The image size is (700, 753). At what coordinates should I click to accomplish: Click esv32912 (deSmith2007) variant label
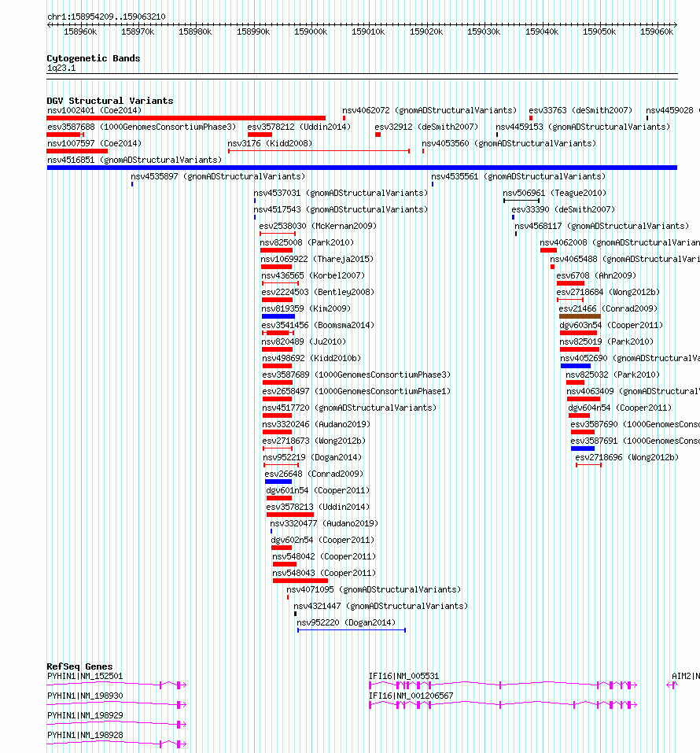click(426, 127)
